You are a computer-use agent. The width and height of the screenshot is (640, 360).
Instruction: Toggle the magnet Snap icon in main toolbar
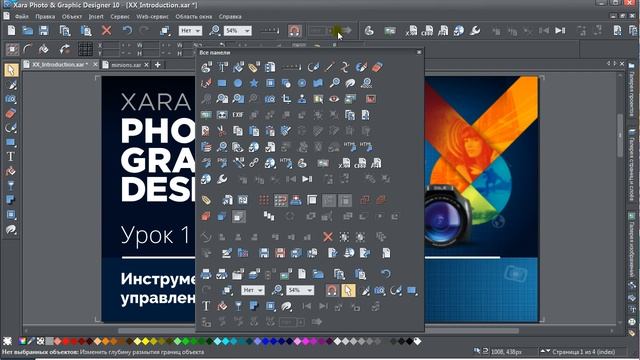(x=294, y=31)
